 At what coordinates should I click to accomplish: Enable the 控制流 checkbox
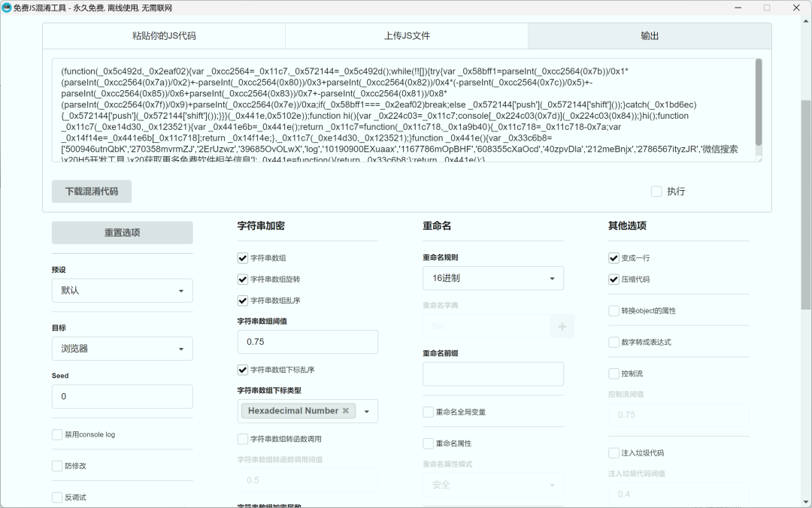coord(614,373)
